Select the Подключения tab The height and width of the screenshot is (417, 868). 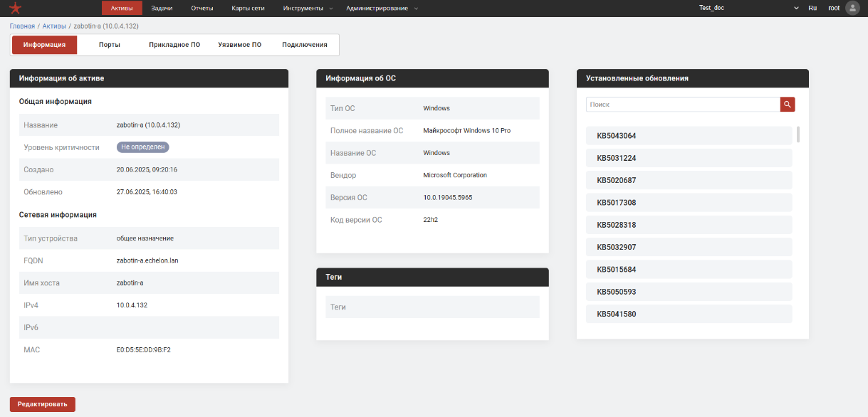(305, 45)
